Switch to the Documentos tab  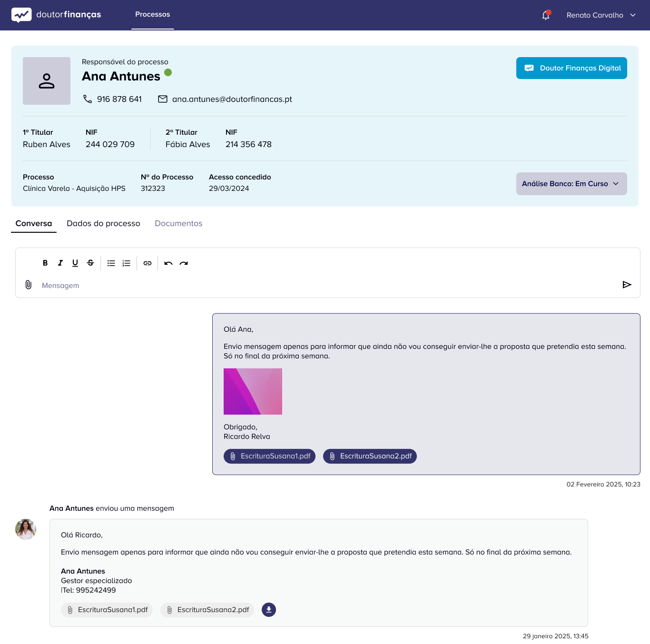(x=178, y=223)
